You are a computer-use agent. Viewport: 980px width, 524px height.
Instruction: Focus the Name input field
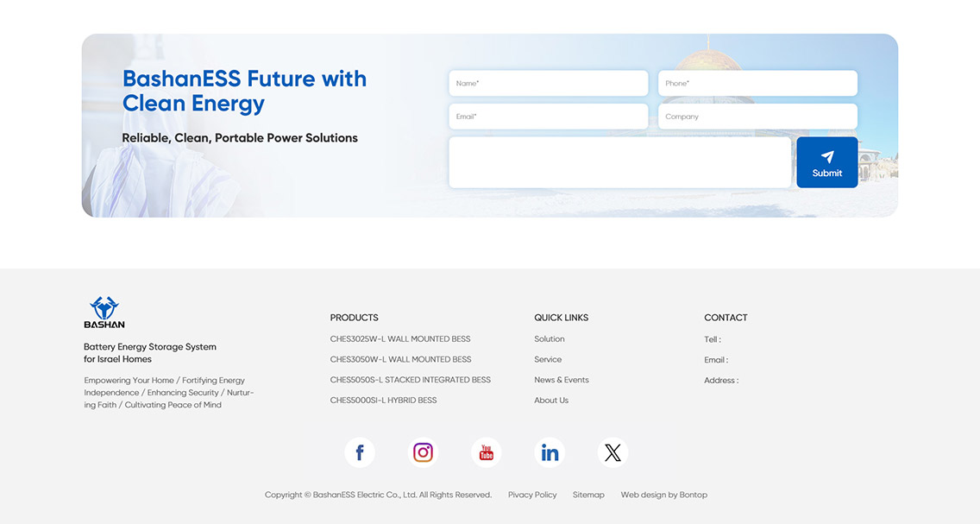coord(548,84)
